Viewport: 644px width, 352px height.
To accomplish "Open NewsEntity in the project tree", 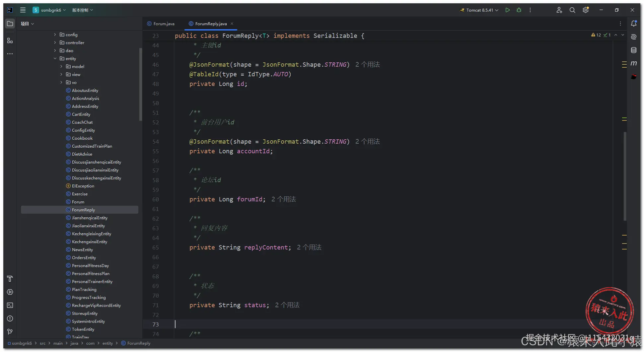I will 82,249.
